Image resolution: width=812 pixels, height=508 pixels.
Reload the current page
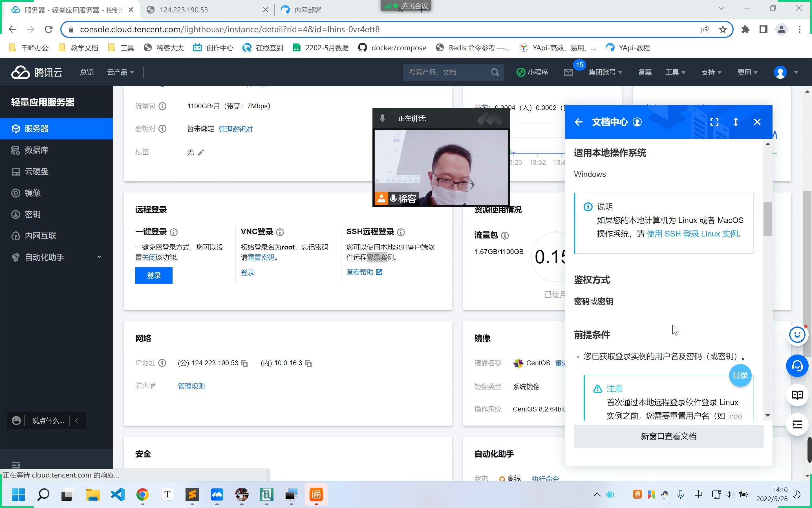coord(49,30)
